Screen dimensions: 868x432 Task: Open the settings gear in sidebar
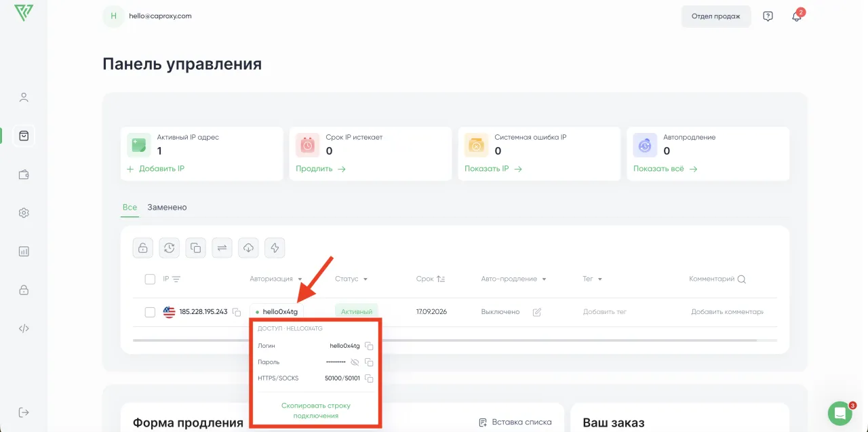tap(24, 213)
